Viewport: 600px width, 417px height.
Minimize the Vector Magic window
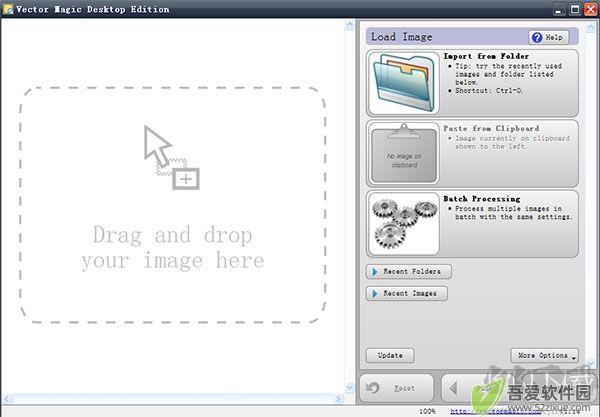tap(559, 9)
